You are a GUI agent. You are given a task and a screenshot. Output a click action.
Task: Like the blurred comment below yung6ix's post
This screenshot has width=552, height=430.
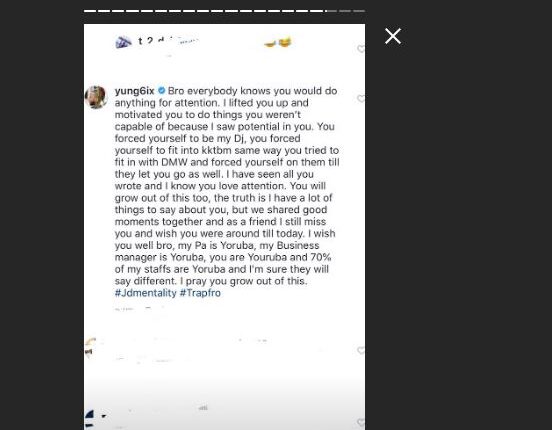coord(361,350)
